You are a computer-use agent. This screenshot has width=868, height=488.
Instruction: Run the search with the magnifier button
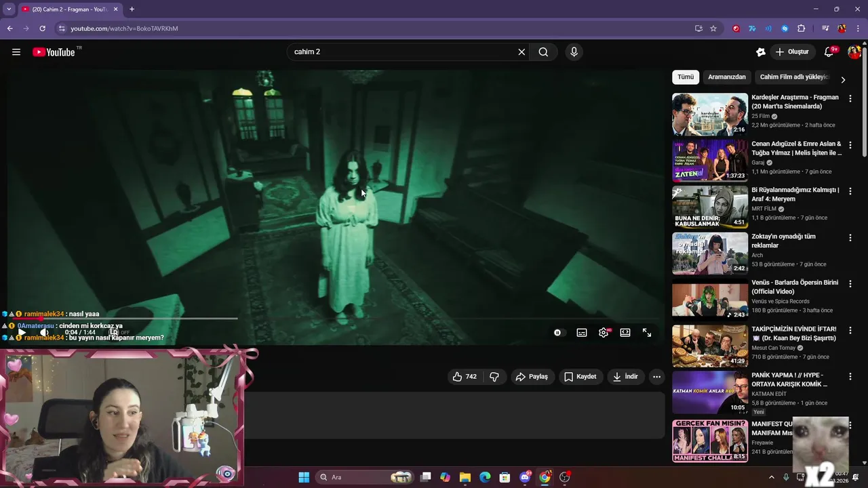(x=543, y=52)
